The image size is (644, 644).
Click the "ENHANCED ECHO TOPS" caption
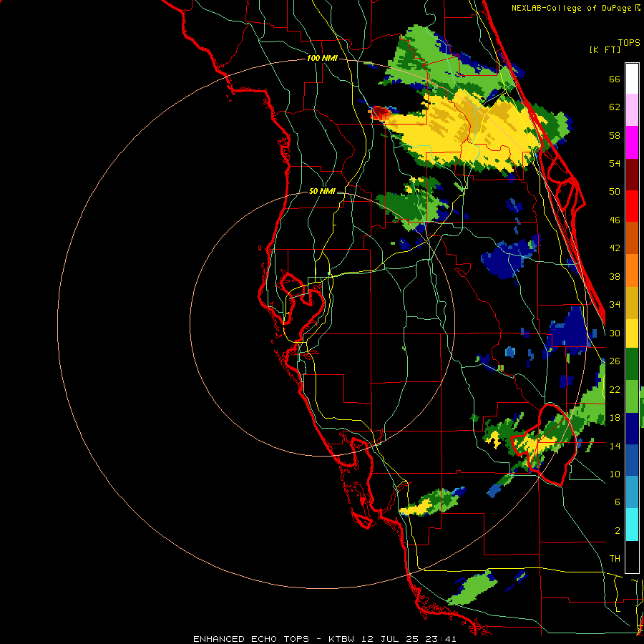tap(251, 639)
